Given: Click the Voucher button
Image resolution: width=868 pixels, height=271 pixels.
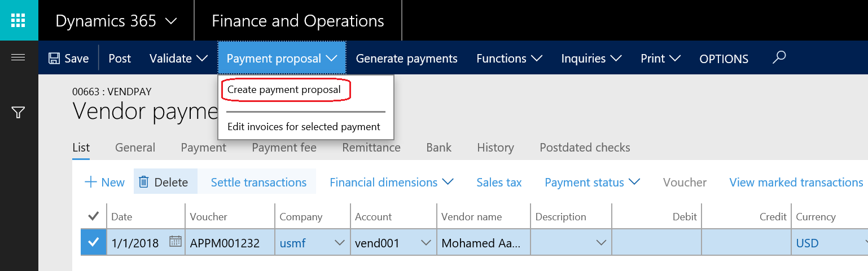Looking at the screenshot, I should click(x=685, y=182).
